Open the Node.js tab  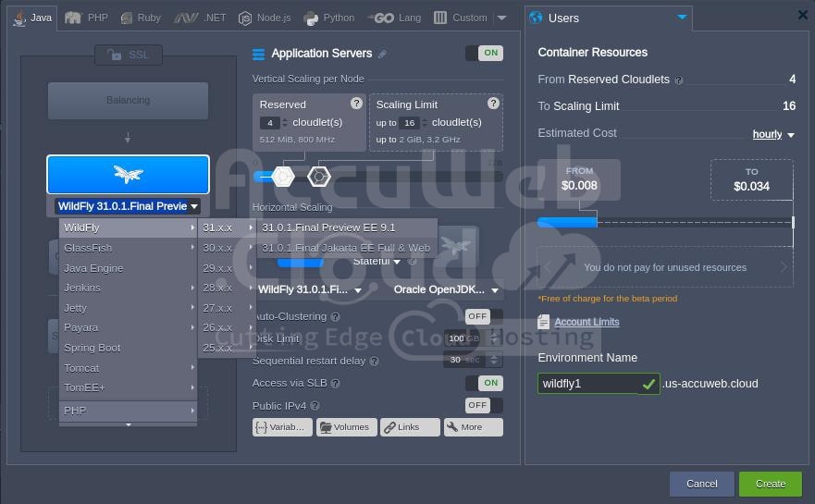point(265,18)
